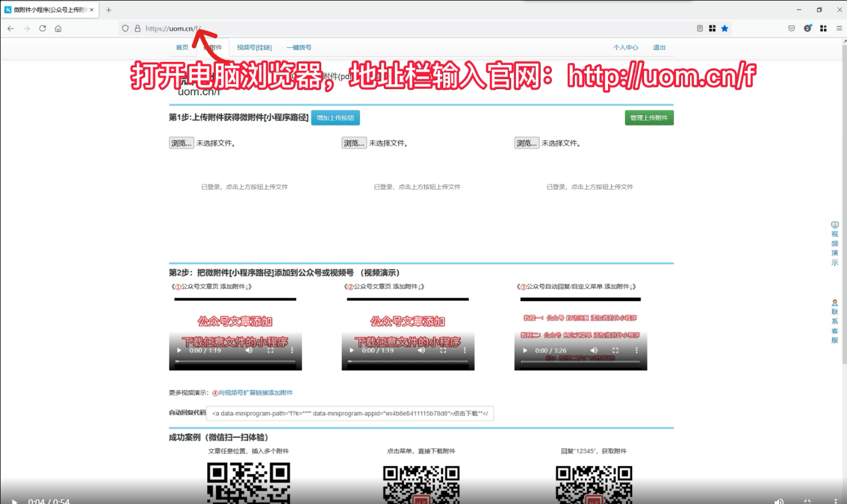Click 退出 to log out
847x504 pixels.
pyautogui.click(x=659, y=48)
